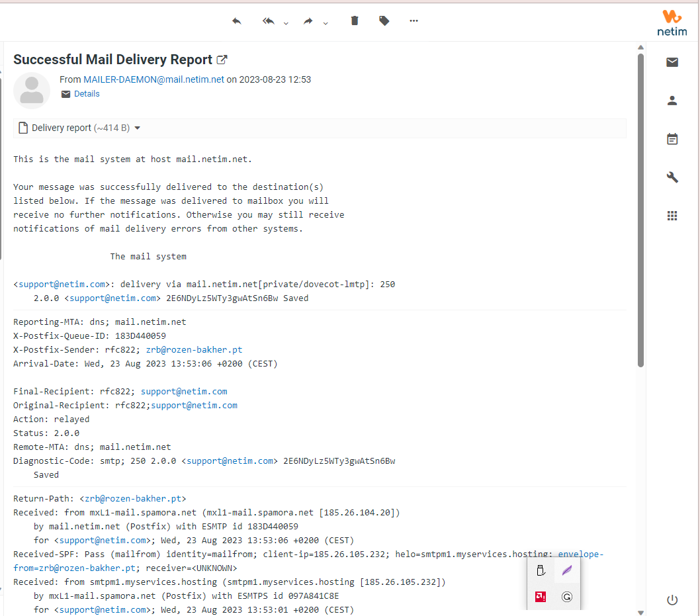The height and width of the screenshot is (616, 700).
Task: Click support@netim.com after Original-Recipient
Action: (195, 406)
